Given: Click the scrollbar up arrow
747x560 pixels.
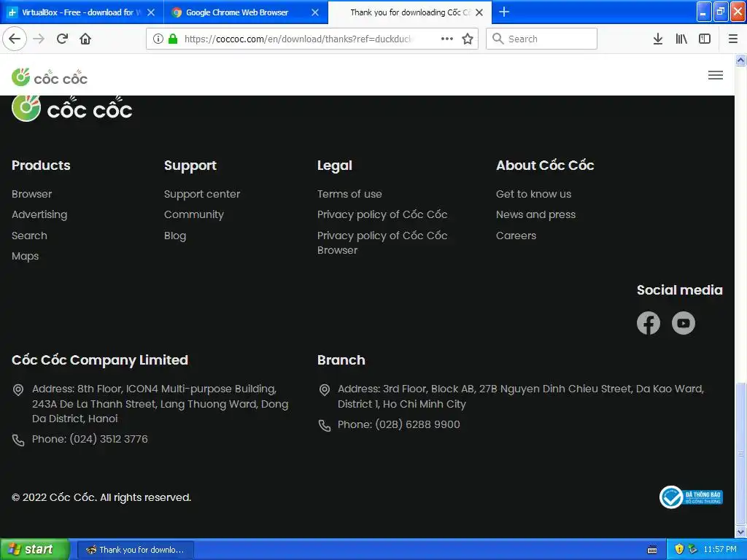Looking at the screenshot, I should 741,60.
